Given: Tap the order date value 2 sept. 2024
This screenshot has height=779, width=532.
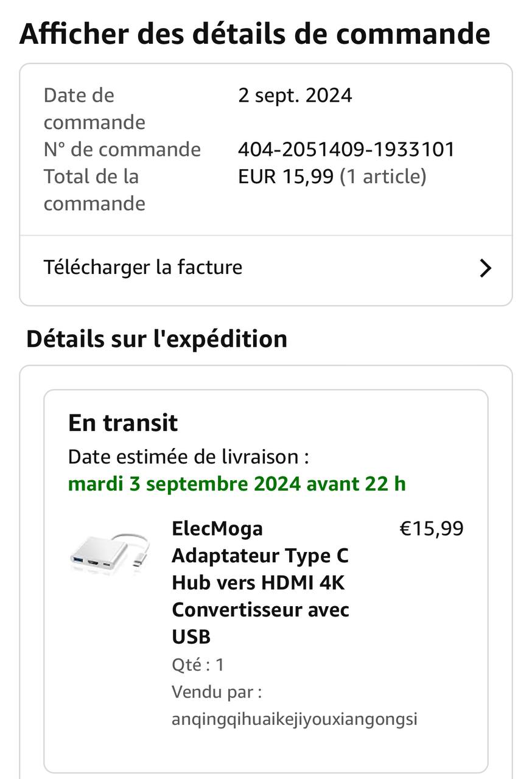Looking at the screenshot, I should coord(295,96).
